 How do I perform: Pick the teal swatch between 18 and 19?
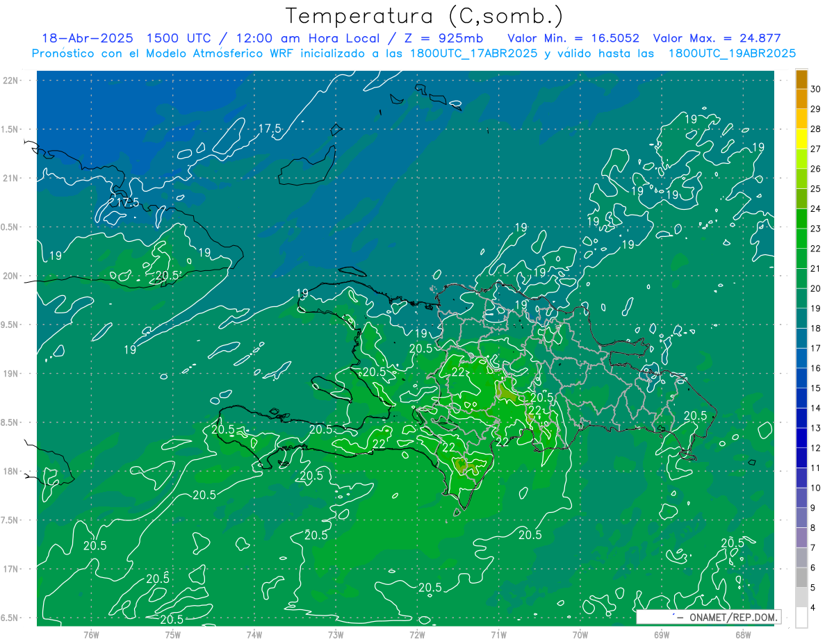801,318
